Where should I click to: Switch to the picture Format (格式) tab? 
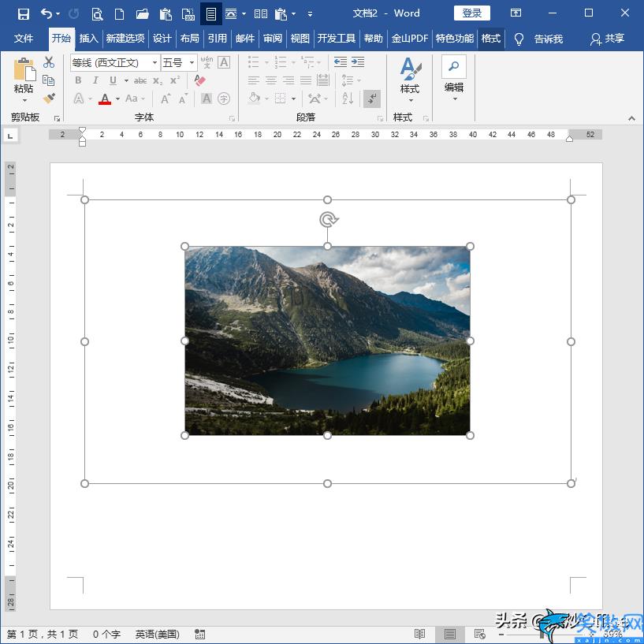491,39
